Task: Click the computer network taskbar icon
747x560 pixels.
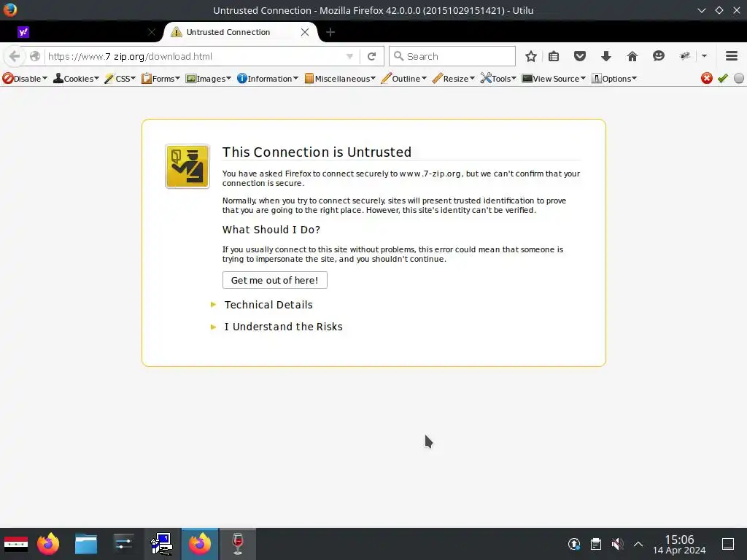Action: 161,544
